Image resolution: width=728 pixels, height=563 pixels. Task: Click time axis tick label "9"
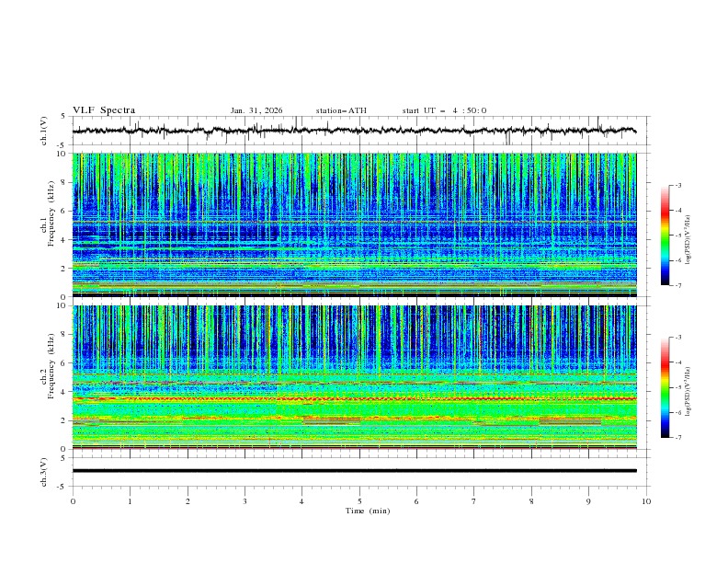coord(588,501)
